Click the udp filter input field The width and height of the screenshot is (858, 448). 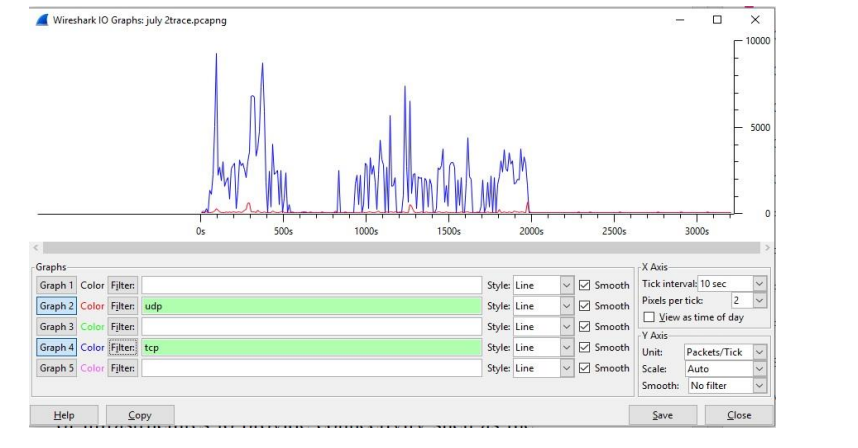coord(310,306)
